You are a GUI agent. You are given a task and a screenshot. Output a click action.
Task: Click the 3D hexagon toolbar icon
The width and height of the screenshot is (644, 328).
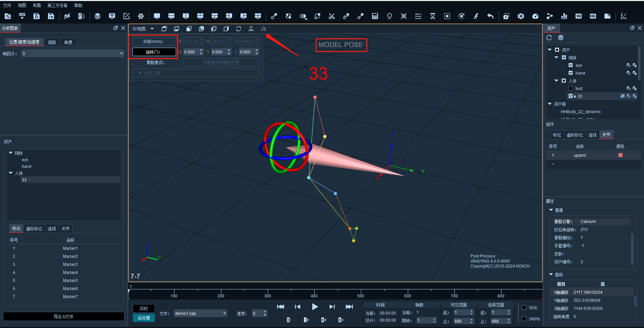(x=521, y=16)
